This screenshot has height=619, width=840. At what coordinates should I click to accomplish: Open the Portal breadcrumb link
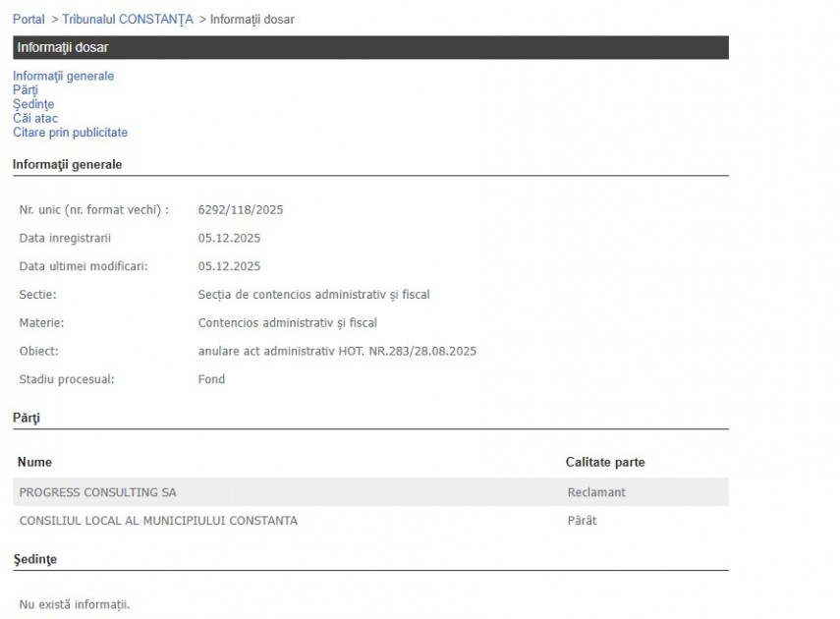click(28, 20)
